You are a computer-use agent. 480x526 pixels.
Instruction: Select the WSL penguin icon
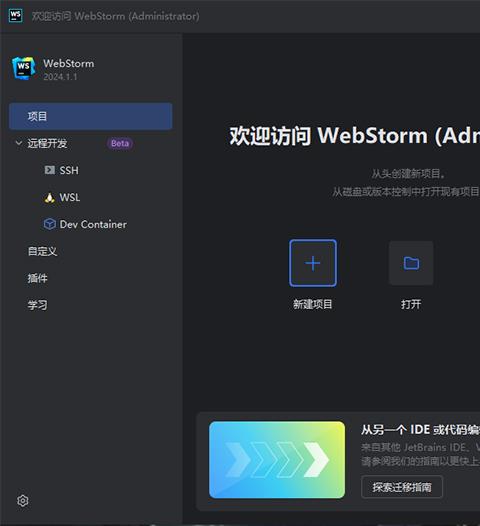[49, 197]
